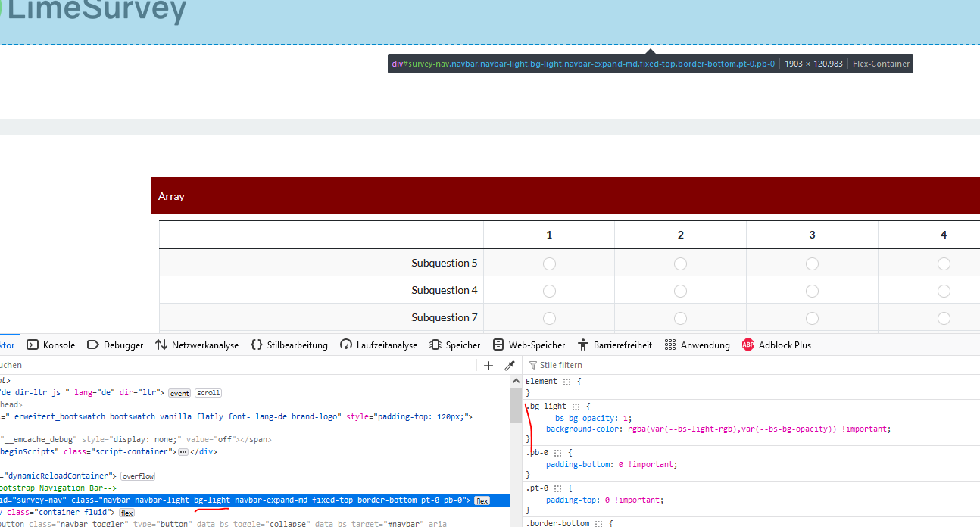Select option 1 for Subquestion 5
Viewport: 980px width, 527px height.
549,263
